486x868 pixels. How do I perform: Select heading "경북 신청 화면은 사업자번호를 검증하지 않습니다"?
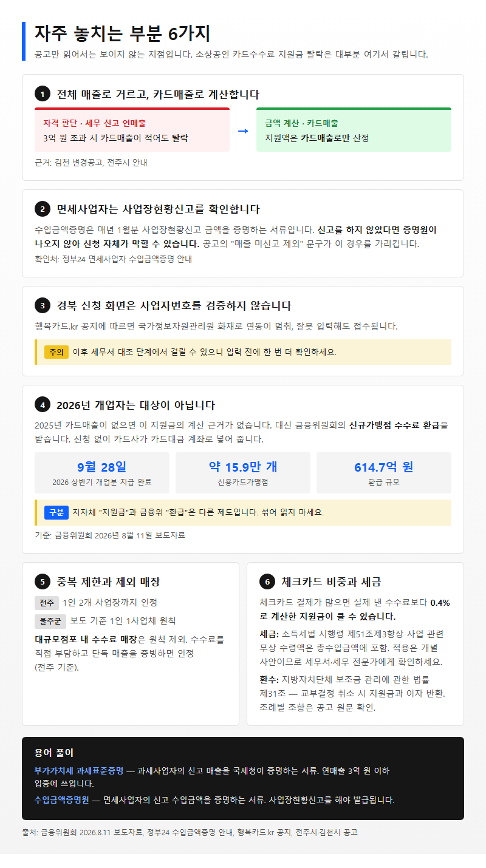point(174,305)
